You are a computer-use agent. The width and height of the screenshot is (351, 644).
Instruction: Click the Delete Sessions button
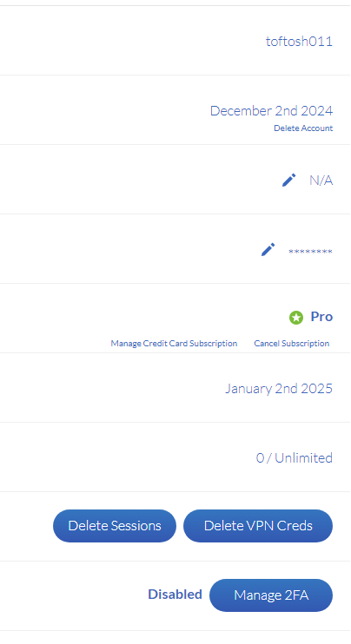(x=115, y=526)
